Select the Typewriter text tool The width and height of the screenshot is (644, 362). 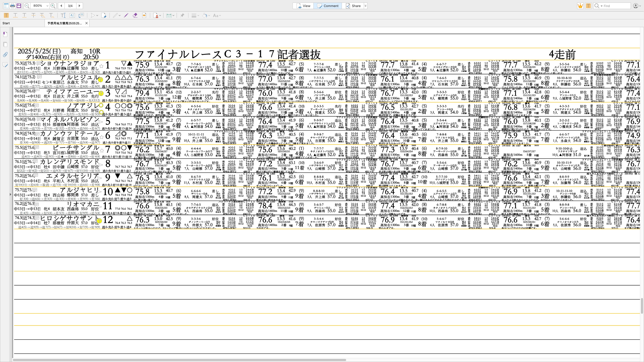pos(63,16)
